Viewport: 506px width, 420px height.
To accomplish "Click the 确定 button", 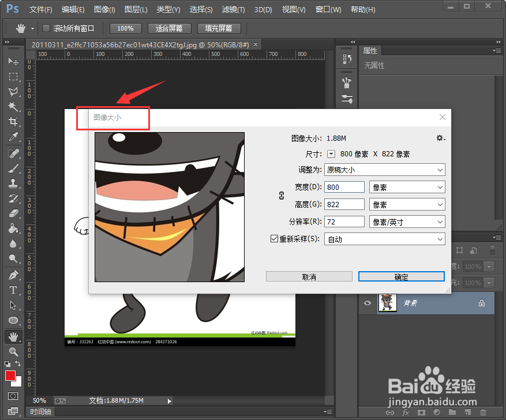I will [401, 276].
